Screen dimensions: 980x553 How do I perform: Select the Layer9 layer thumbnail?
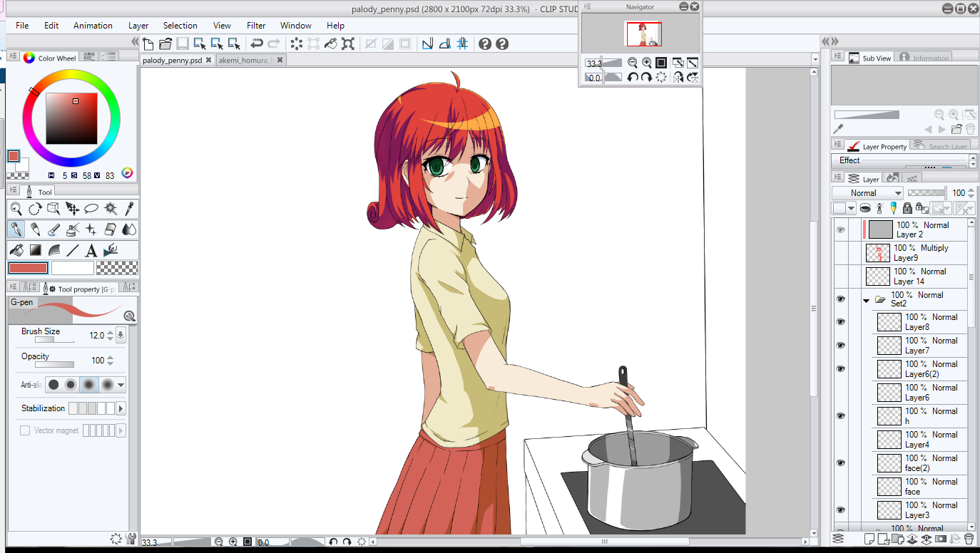pyautogui.click(x=878, y=253)
